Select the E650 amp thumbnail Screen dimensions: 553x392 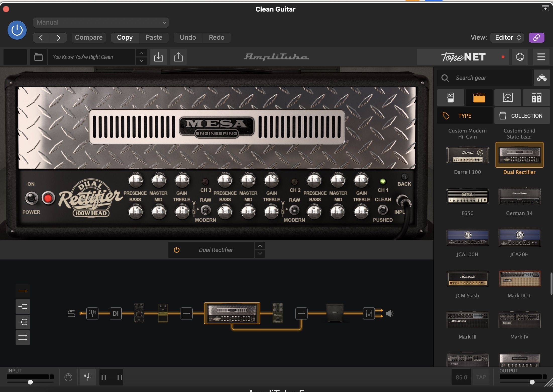tap(468, 196)
